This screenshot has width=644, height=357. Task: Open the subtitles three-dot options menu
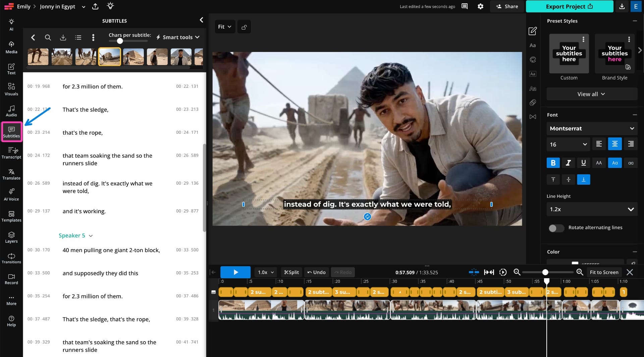point(93,38)
